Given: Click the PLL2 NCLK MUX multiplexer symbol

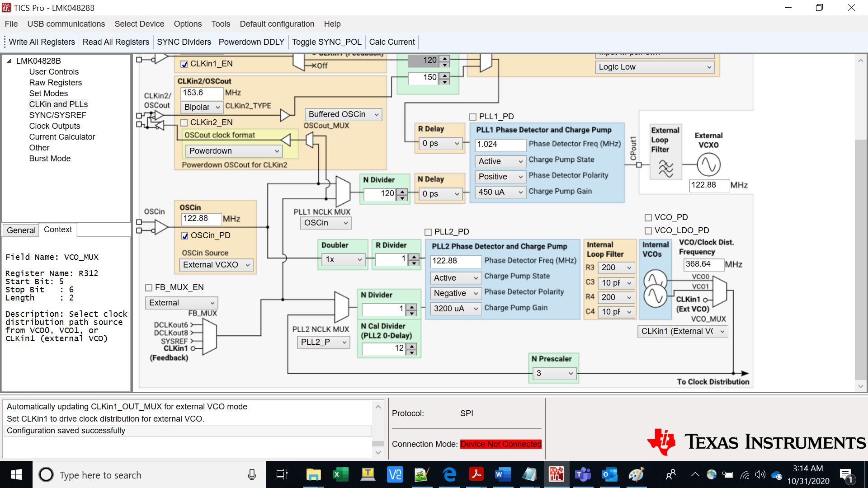Looking at the screenshot, I should [x=341, y=306].
